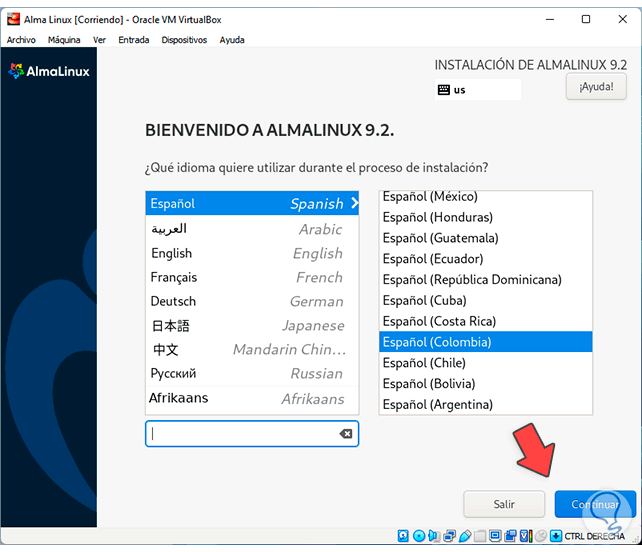Click the shared folders status icon

[x=480, y=536]
